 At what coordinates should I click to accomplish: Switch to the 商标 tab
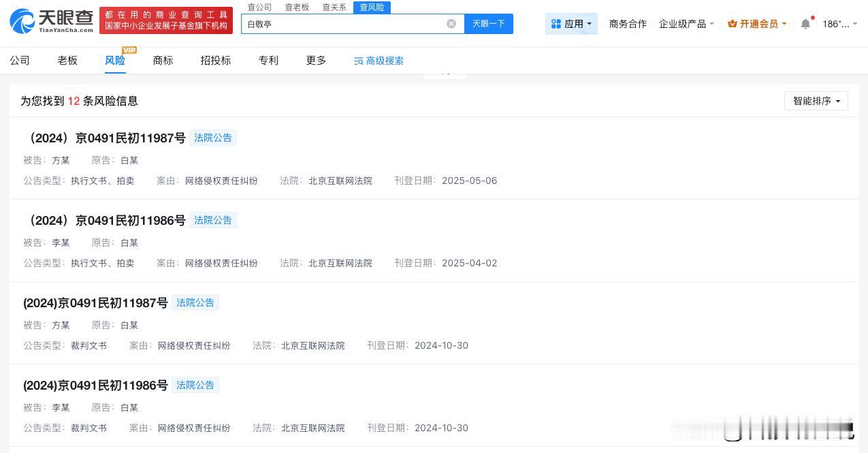(x=162, y=61)
